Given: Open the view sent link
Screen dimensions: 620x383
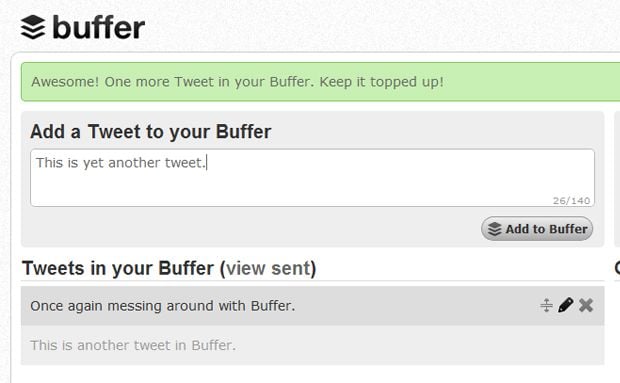Looking at the screenshot, I should click(x=268, y=268).
